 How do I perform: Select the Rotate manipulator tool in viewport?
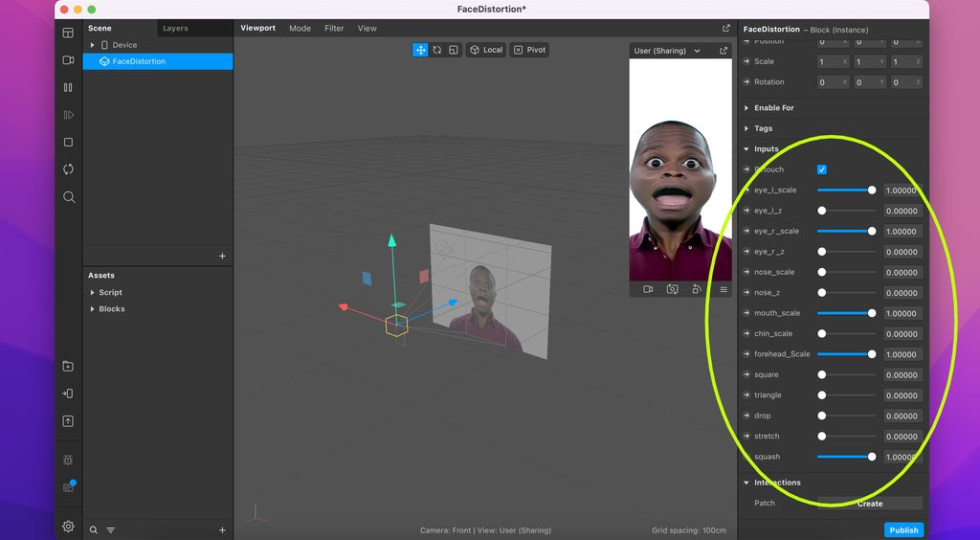[x=436, y=50]
